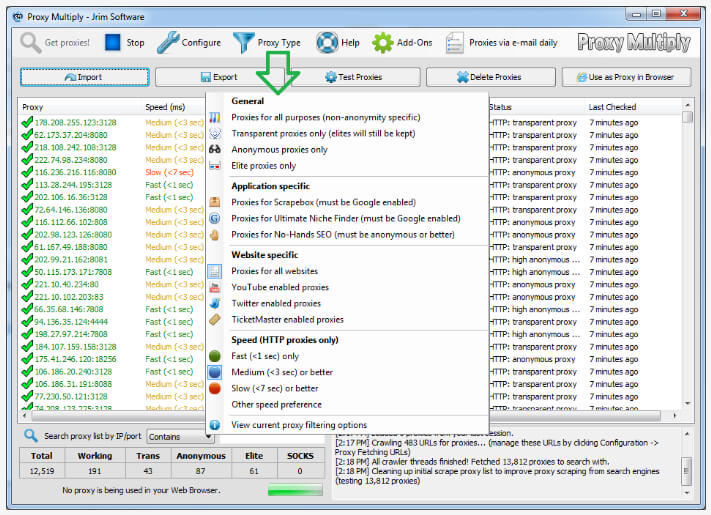Choose Medium (<3 sec) or better
Image resolution: width=711 pixels, height=515 pixels.
[282, 372]
